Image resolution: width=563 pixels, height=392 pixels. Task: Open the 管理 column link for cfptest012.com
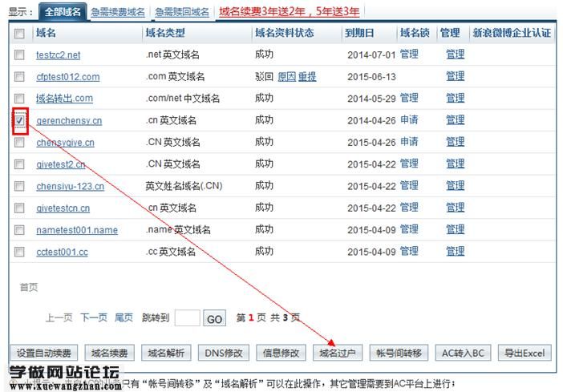[455, 76]
